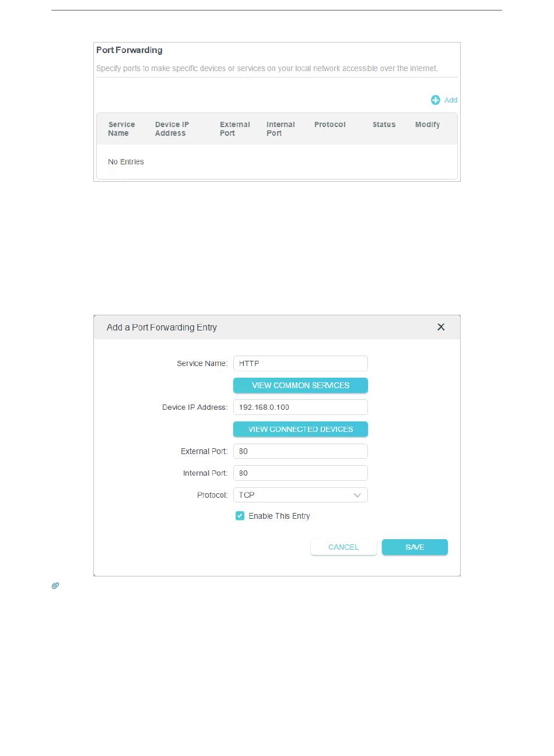Select the External Port input field

[300, 451]
